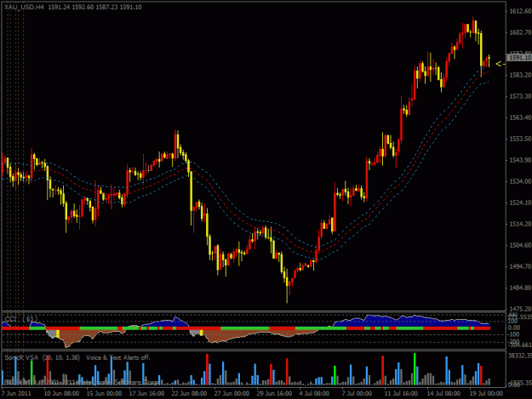
Task: Click the 1524.10 price axis label
Action: click(520, 202)
